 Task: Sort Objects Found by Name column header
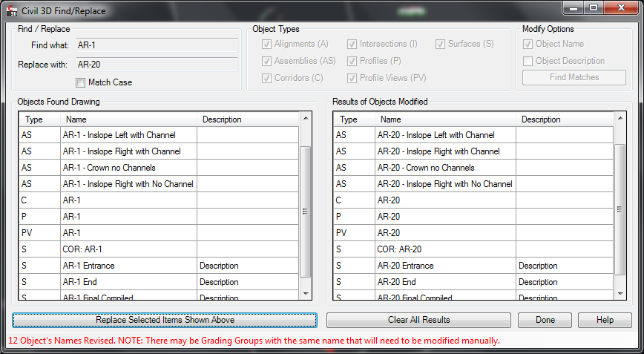129,119
